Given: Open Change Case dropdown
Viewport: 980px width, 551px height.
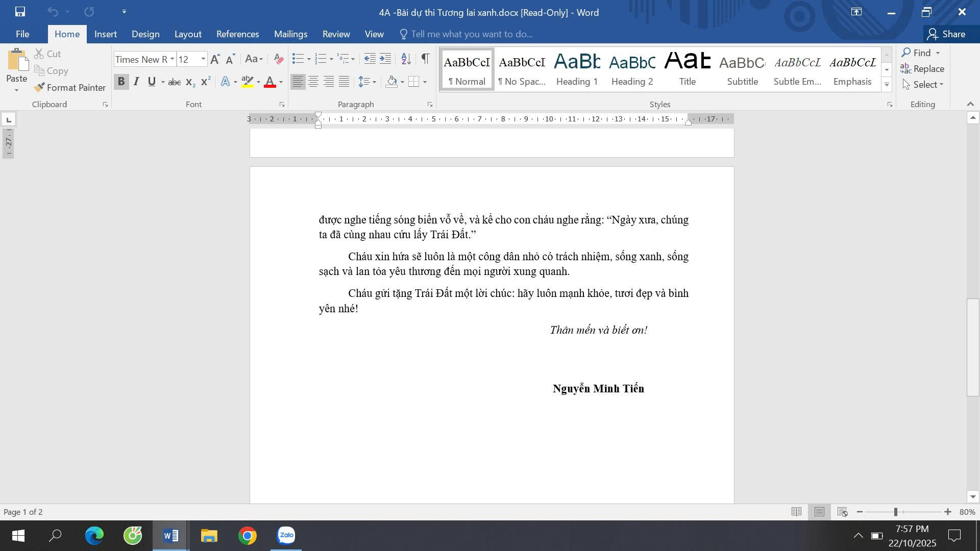Looking at the screenshot, I should click(x=254, y=59).
